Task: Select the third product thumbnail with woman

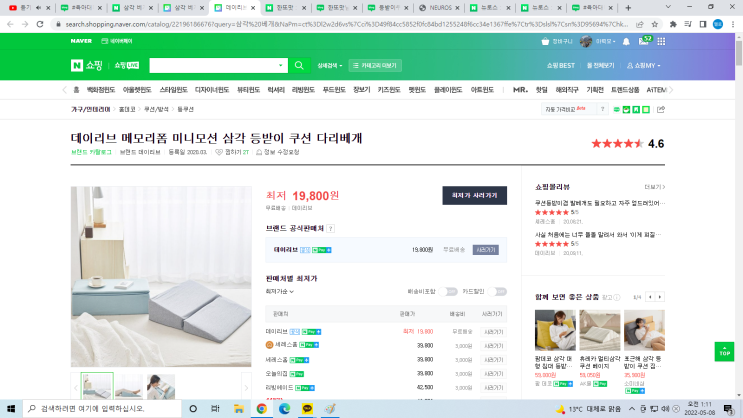Action: click(x=161, y=387)
